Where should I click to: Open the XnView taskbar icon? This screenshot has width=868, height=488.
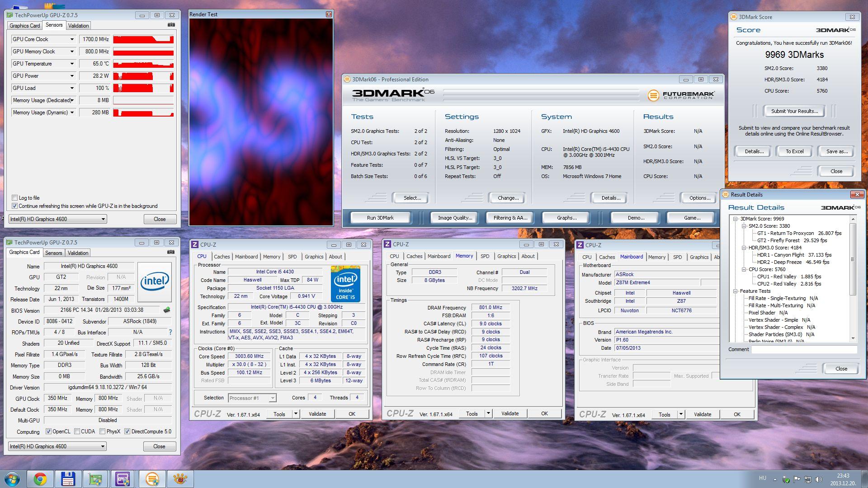(180, 479)
